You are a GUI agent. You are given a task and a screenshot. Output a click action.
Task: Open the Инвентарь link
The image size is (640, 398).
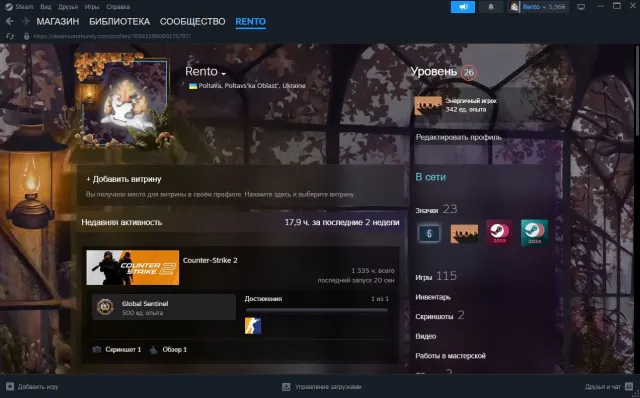[x=433, y=297]
